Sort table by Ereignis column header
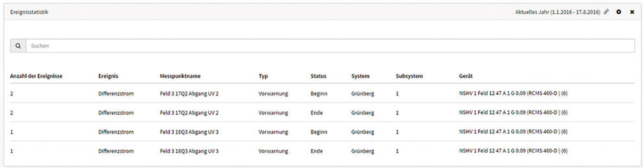 pos(108,76)
